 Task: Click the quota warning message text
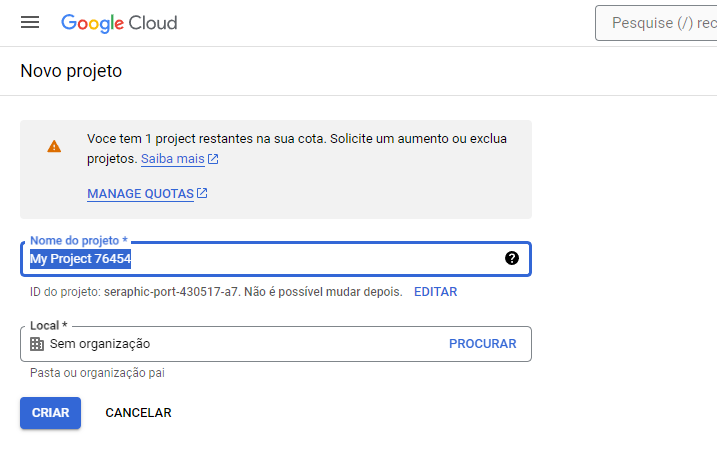297,149
